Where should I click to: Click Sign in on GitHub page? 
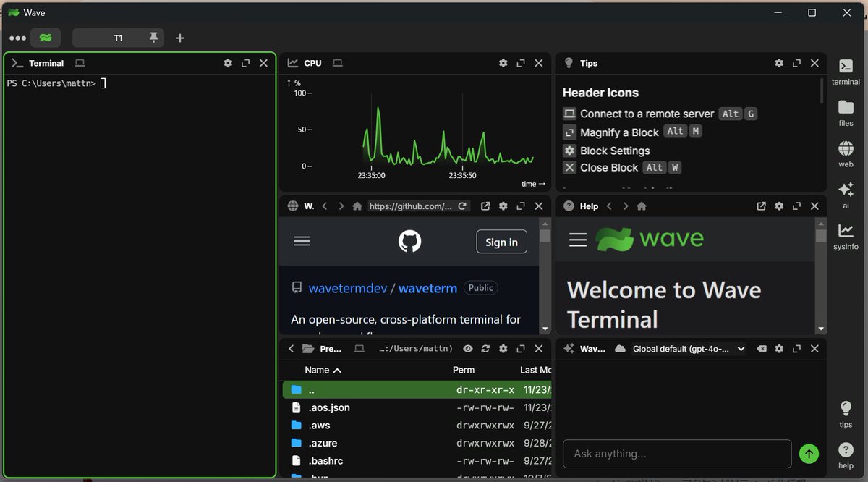pos(501,242)
